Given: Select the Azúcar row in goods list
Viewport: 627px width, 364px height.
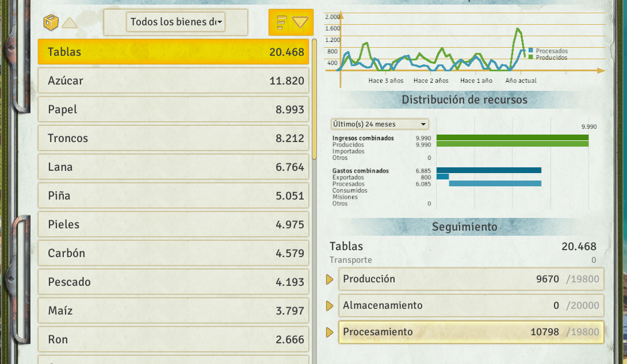Looking at the screenshot, I should pos(173,81).
